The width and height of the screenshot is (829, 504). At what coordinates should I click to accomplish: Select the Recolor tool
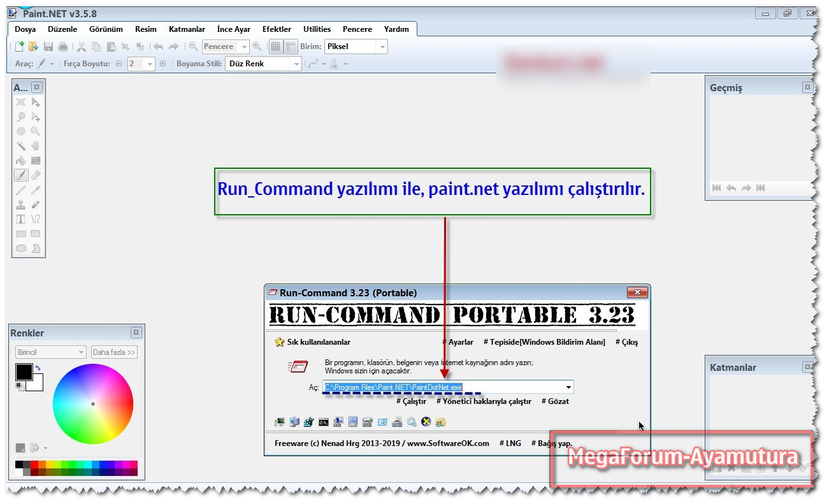click(x=36, y=205)
